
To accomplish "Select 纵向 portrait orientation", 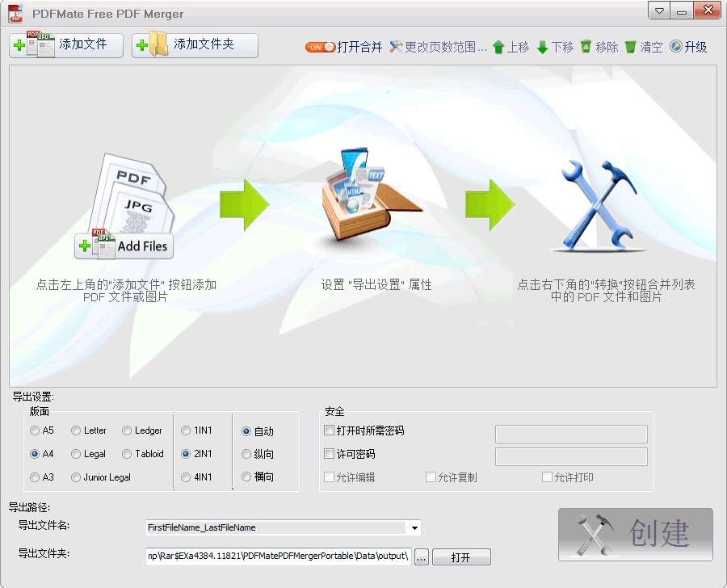I will 246,454.
